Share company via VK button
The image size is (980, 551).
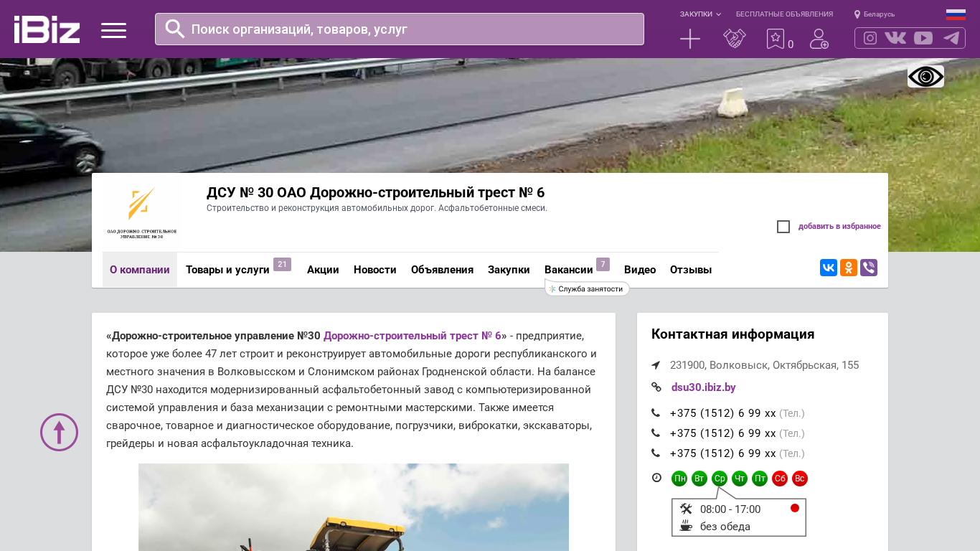829,268
